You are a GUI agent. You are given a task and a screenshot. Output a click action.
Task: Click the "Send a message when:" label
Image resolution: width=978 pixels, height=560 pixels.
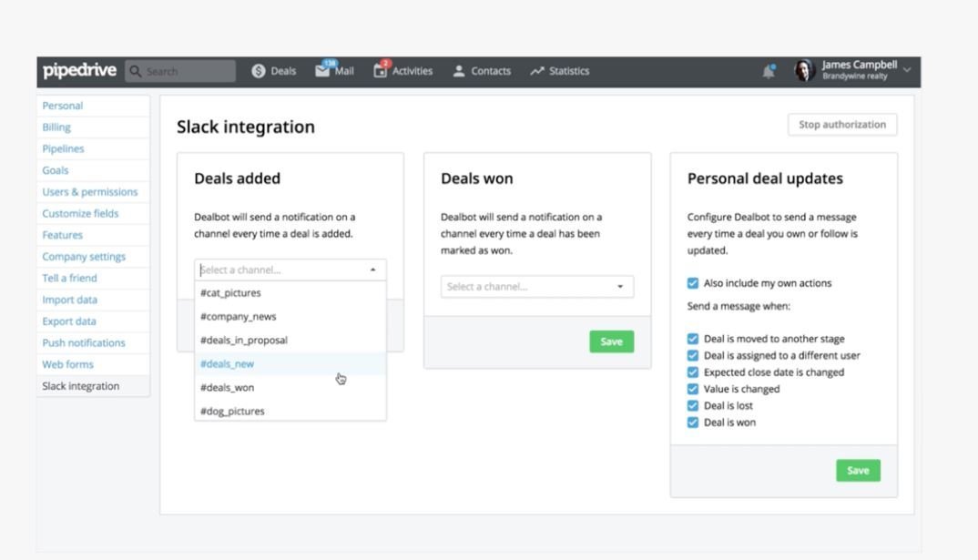pos(739,306)
